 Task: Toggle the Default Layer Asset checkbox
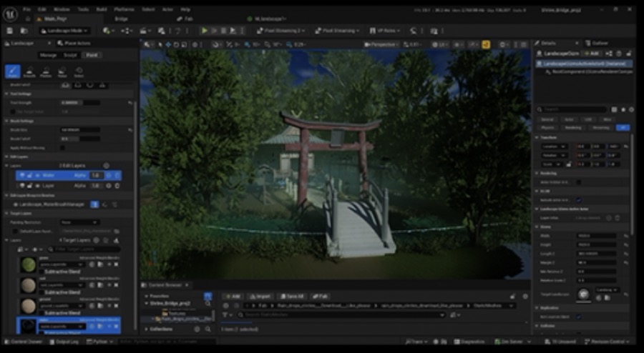(x=15, y=232)
